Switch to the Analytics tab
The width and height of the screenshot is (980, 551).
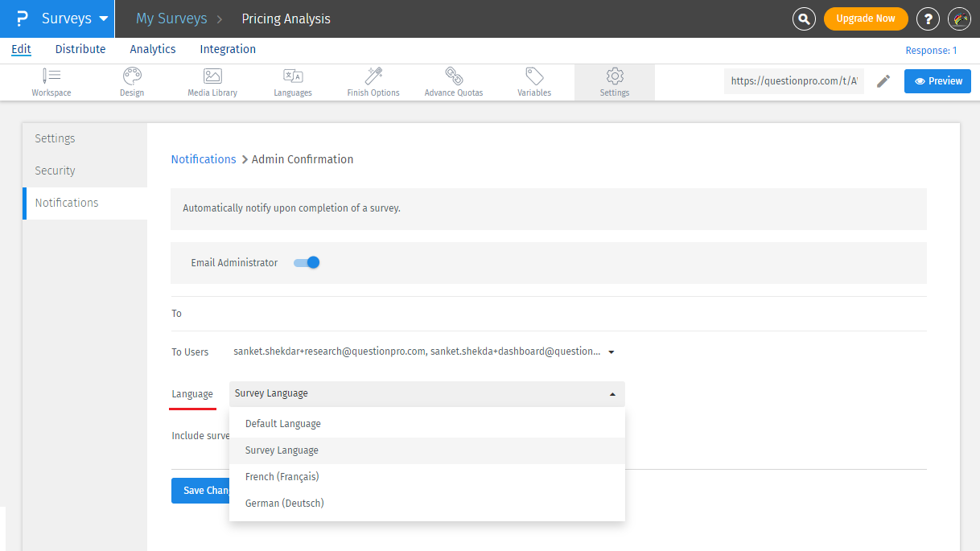pyautogui.click(x=153, y=49)
